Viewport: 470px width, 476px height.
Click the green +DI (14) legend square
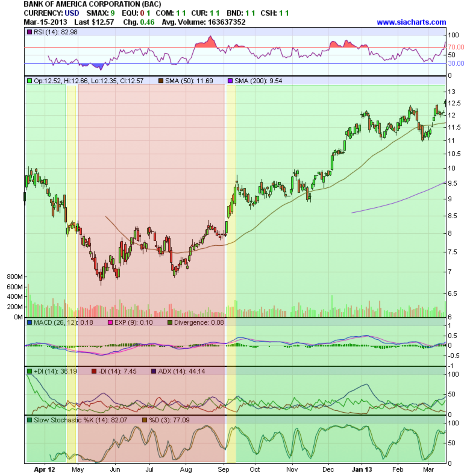coord(30,371)
